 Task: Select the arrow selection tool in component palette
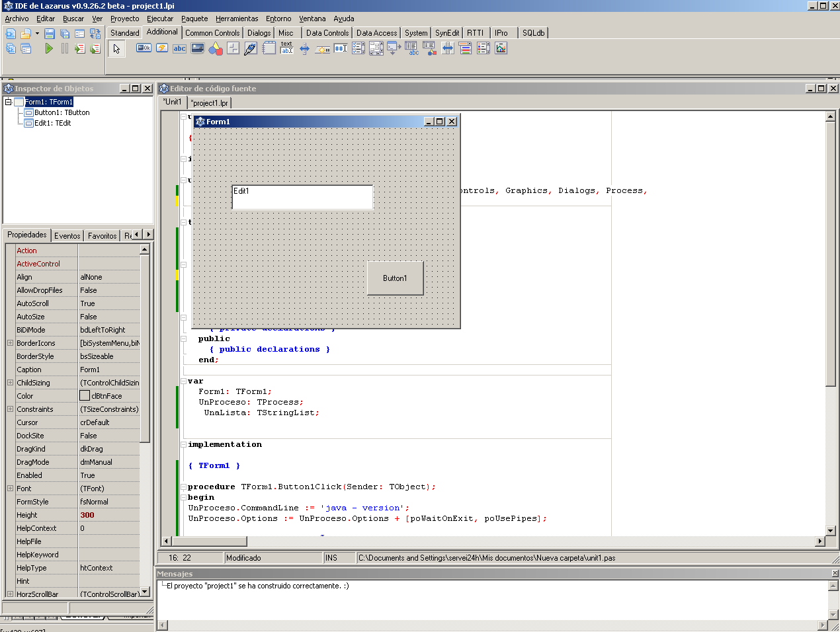pos(116,48)
